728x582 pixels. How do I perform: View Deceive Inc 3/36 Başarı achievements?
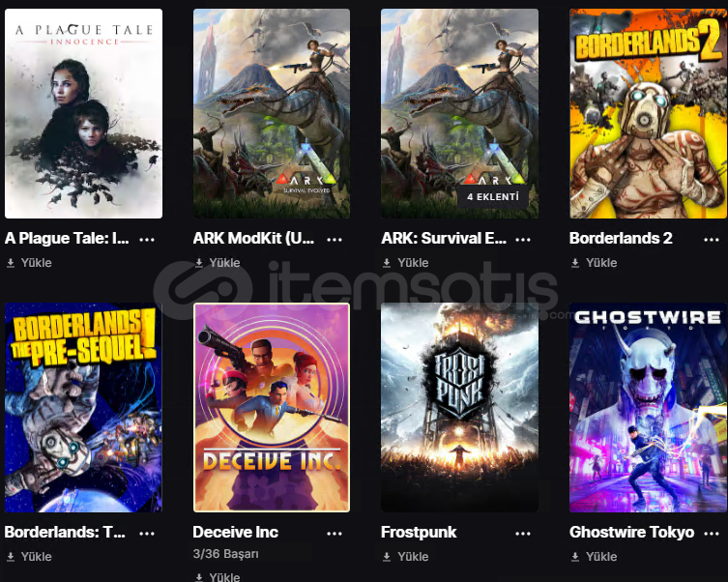coord(226,554)
